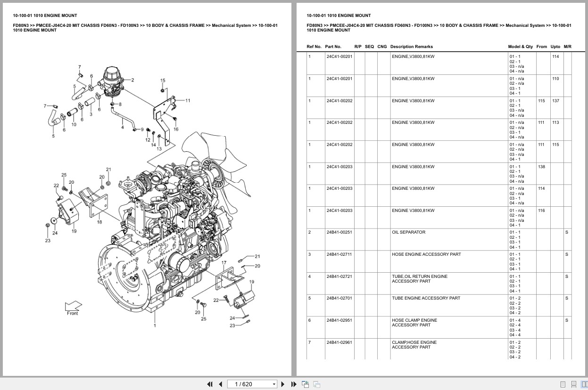
Task: Click callout number 11 near the bracket
Action: point(188,100)
